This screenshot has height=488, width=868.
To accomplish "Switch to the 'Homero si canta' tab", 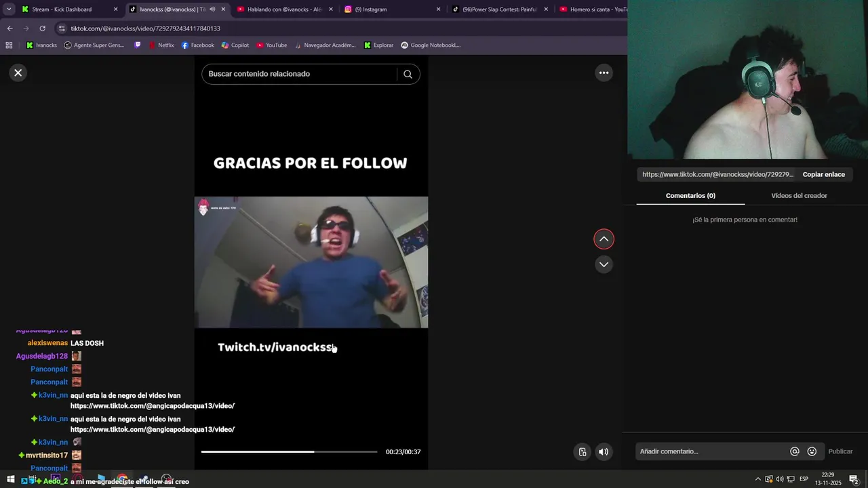I will point(593,9).
